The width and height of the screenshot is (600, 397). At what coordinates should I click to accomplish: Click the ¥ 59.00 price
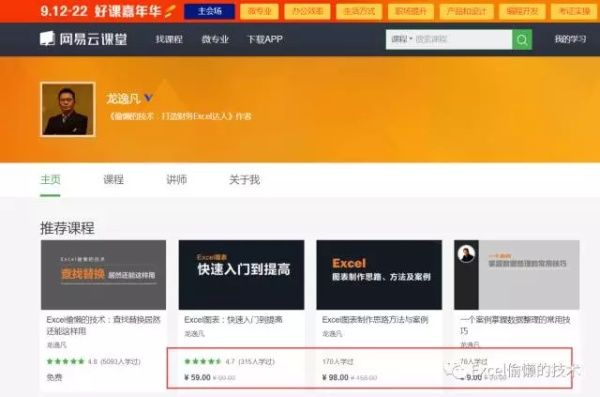click(197, 377)
